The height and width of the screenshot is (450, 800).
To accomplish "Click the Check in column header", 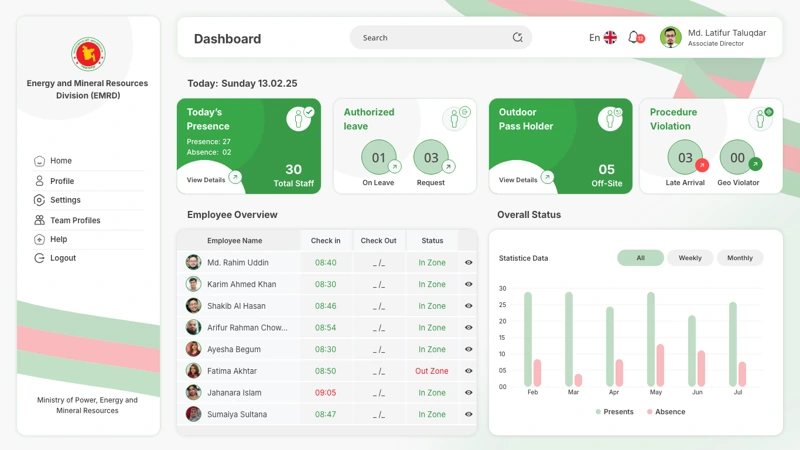I will pyautogui.click(x=326, y=240).
